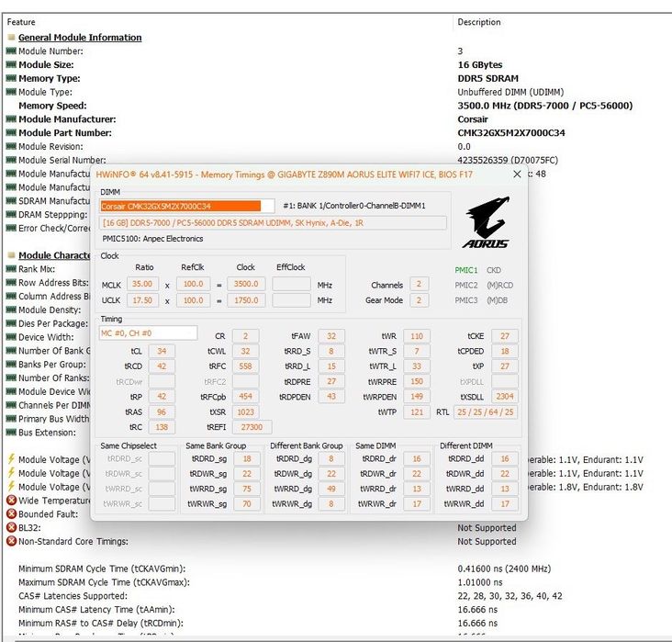The image size is (672, 642).
Task: Click the MCLK clock field showing 3500.0
Action: point(246,284)
